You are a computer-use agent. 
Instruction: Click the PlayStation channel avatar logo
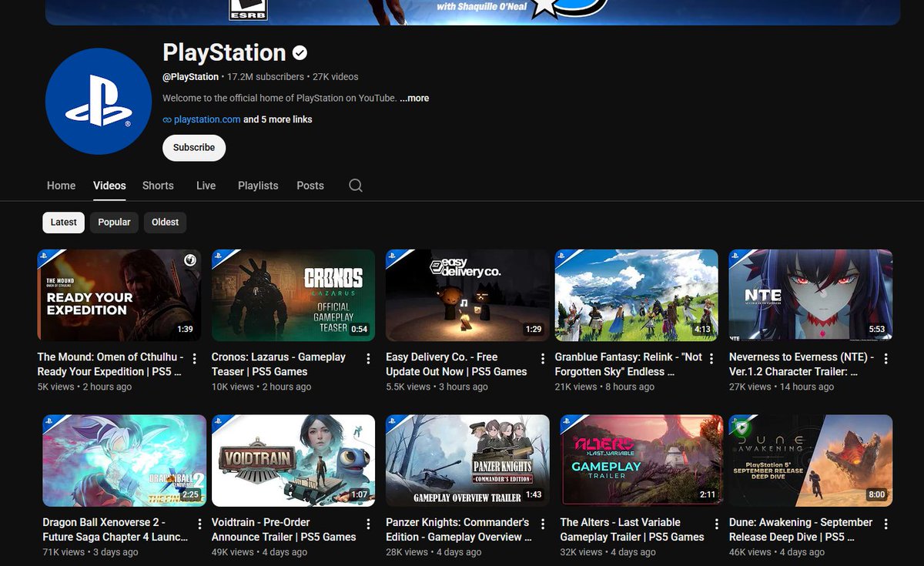[x=99, y=101]
